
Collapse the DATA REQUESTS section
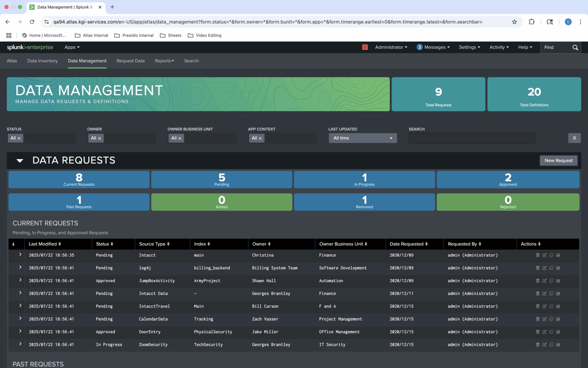click(20, 160)
